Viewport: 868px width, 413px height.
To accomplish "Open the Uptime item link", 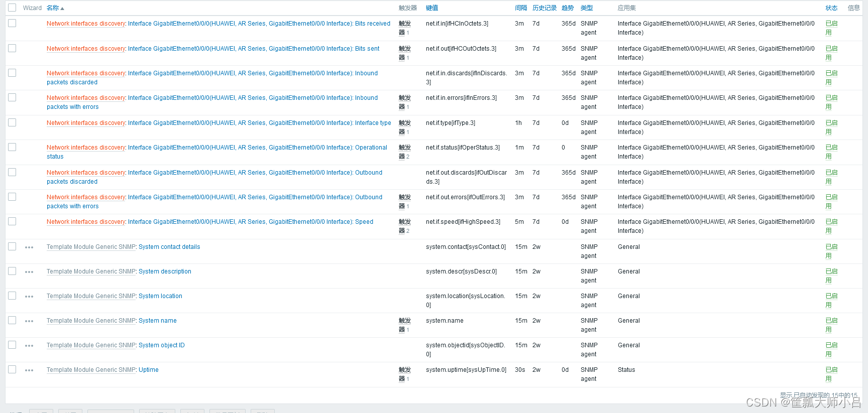I will tap(149, 370).
